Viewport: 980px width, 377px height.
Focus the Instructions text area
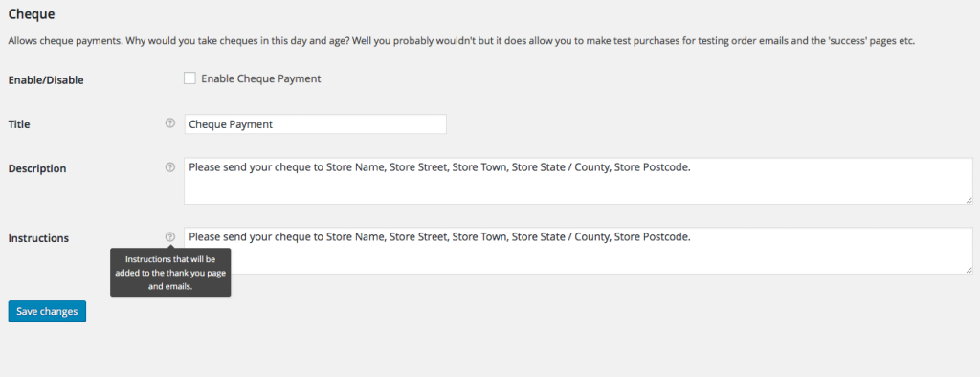coord(578,250)
